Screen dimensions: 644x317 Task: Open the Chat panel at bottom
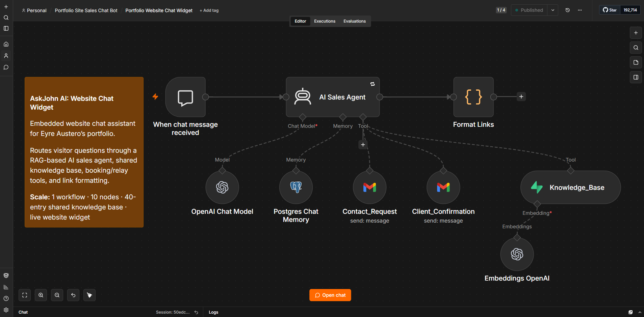coord(23,312)
